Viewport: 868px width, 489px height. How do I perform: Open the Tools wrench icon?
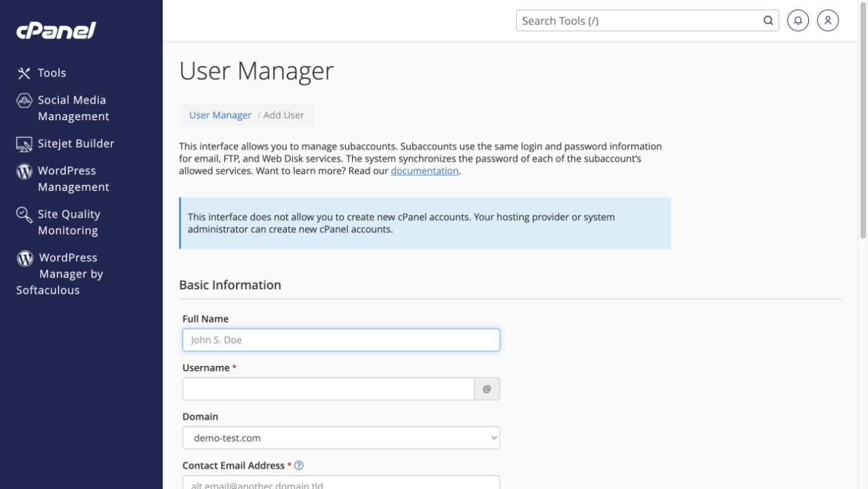point(24,73)
